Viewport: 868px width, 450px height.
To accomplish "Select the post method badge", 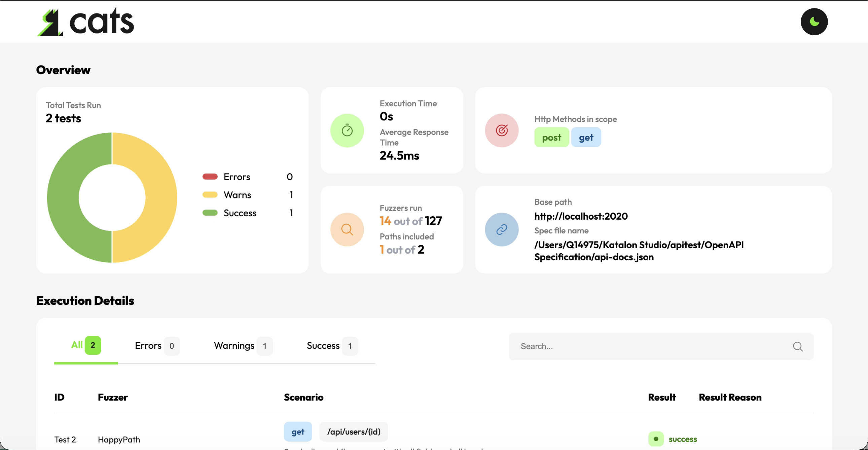I will pyautogui.click(x=551, y=137).
